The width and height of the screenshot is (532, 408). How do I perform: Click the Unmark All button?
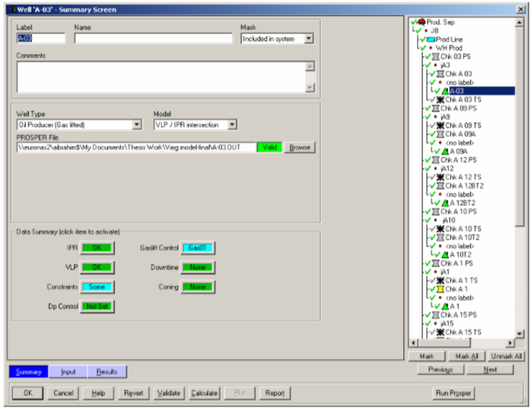click(506, 356)
